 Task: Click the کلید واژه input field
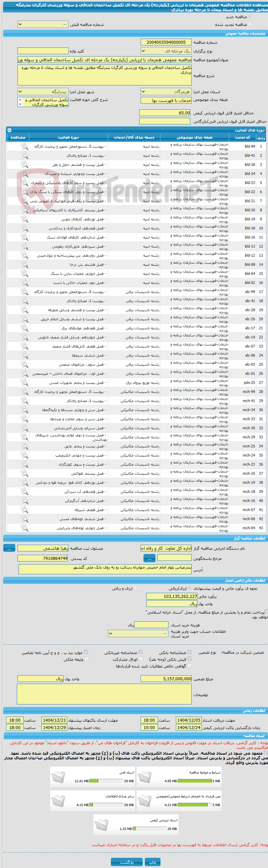pyautogui.click(x=43, y=51)
